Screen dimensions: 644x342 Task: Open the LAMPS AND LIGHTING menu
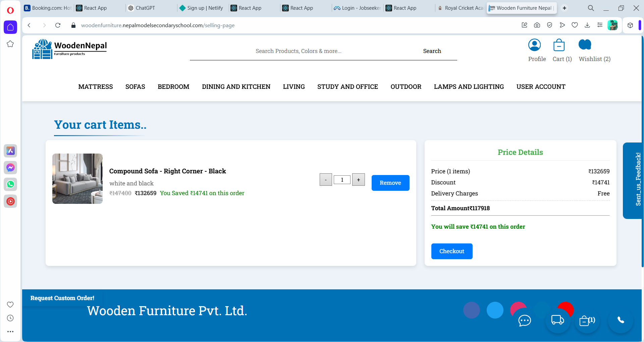pos(469,87)
